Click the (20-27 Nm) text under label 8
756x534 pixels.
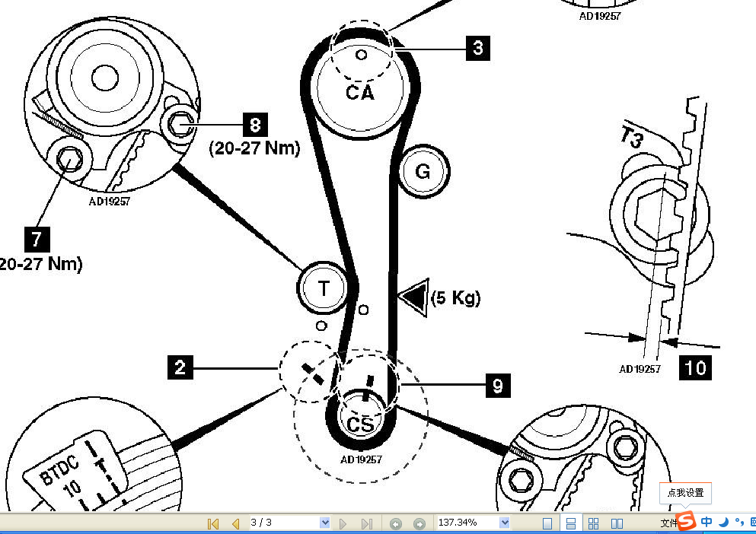point(254,148)
